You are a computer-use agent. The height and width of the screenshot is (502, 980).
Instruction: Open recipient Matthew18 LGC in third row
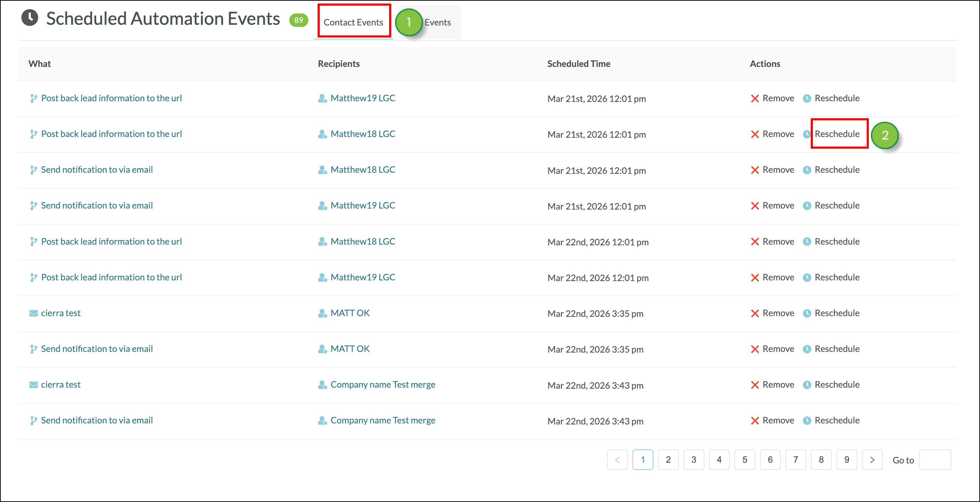(363, 170)
